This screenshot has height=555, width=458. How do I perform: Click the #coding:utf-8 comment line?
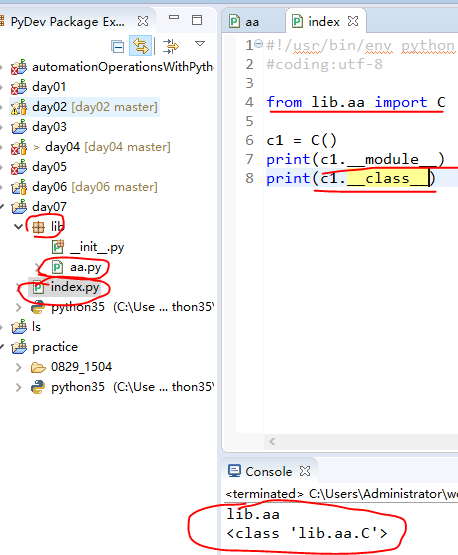click(325, 64)
